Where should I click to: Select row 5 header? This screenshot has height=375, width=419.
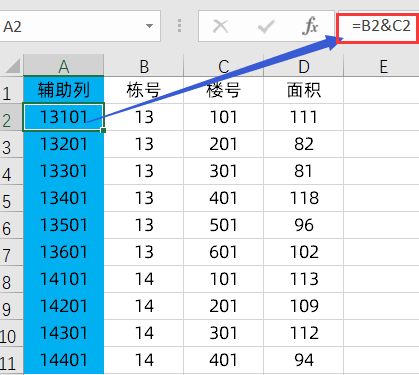(x=11, y=198)
